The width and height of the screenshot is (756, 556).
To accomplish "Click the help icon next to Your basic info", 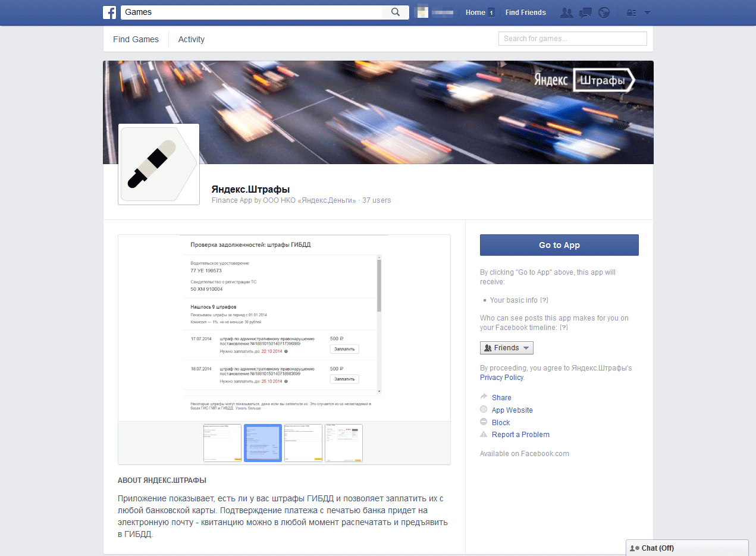I will pyautogui.click(x=544, y=300).
